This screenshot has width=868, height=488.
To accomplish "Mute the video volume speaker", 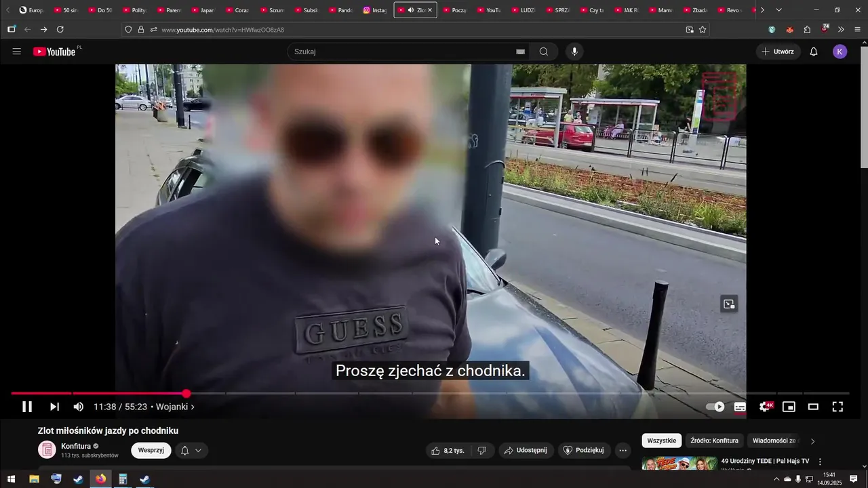I will (x=79, y=407).
